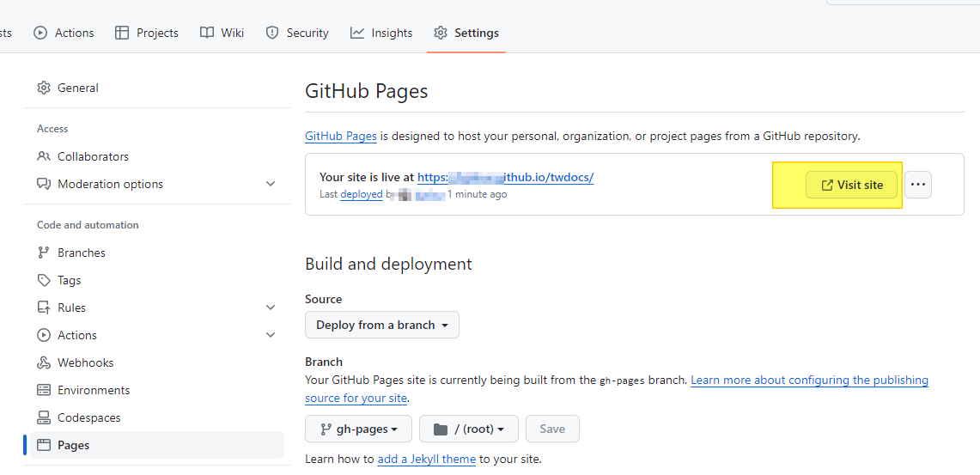Open Actions settings in the sidebar
The height and width of the screenshot is (475, 980).
click(x=157, y=335)
